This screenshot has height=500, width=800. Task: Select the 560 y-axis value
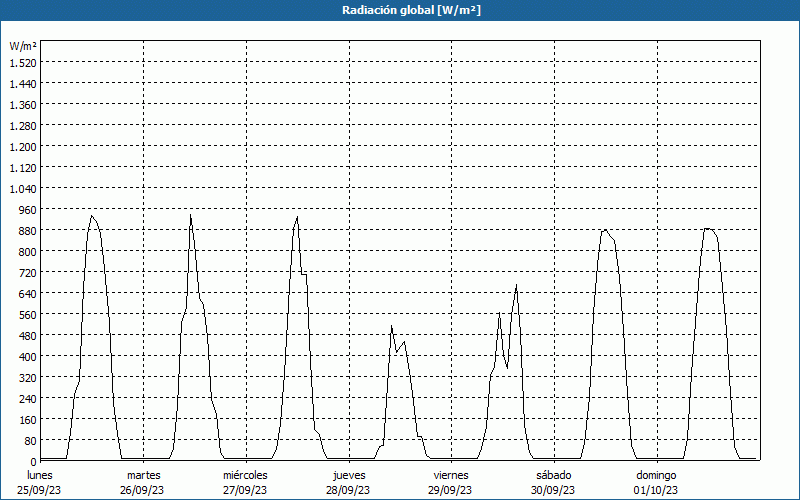(28, 315)
